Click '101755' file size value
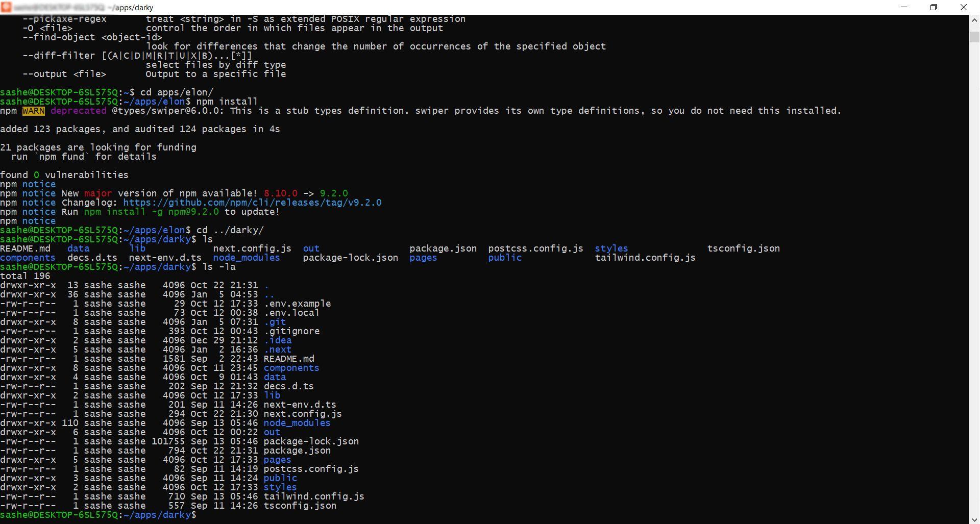Image resolution: width=980 pixels, height=524 pixels. 168,441
